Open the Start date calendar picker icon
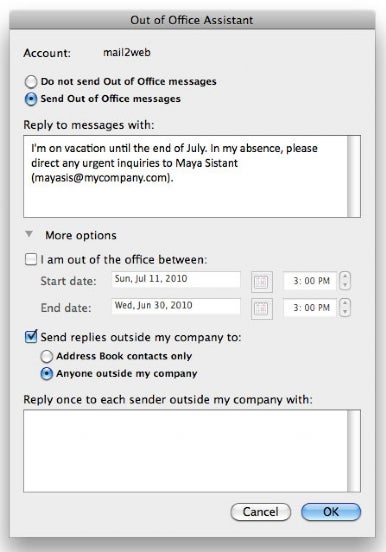The width and height of the screenshot is (386, 552). pos(261,282)
